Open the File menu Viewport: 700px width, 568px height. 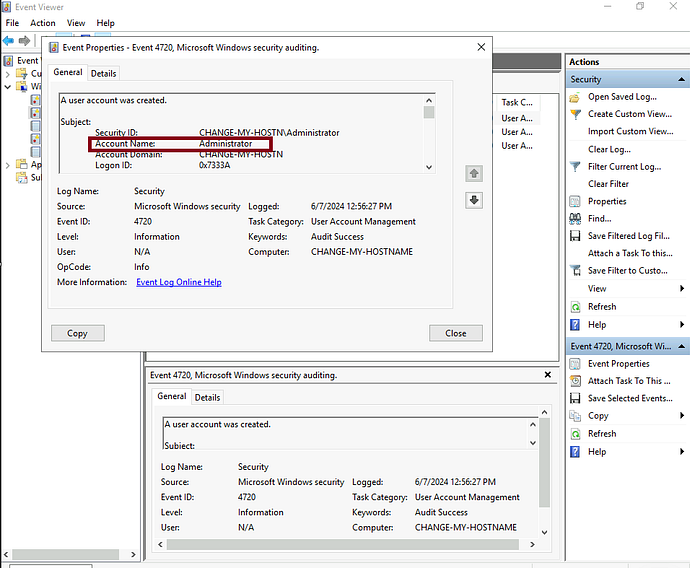(x=12, y=23)
